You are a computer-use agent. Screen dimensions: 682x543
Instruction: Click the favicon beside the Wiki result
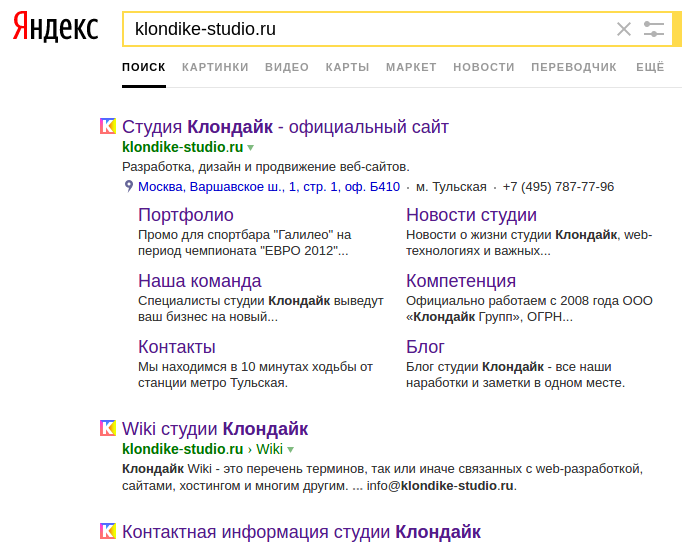click(x=108, y=428)
